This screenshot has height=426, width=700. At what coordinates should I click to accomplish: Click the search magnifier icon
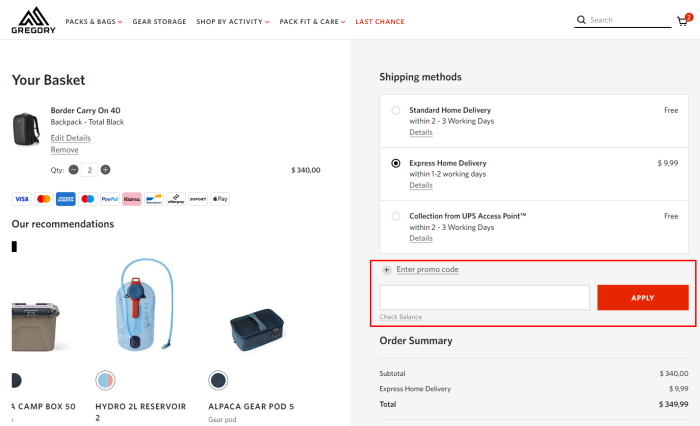581,20
